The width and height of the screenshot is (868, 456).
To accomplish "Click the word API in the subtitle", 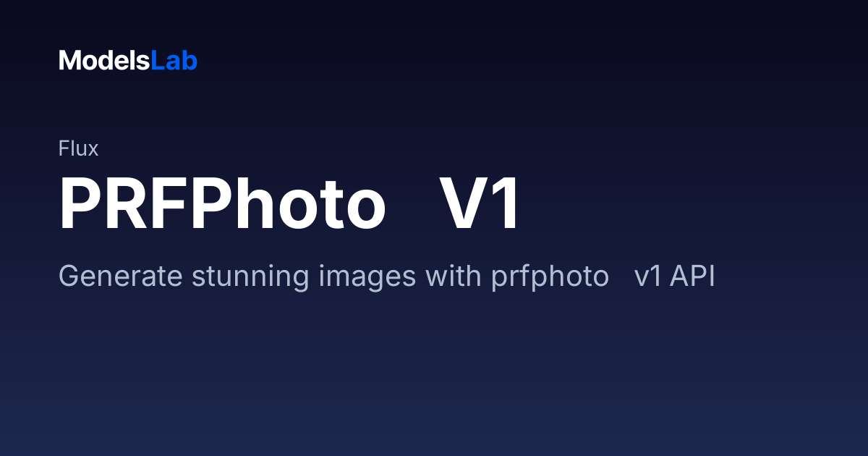I will [x=692, y=277].
